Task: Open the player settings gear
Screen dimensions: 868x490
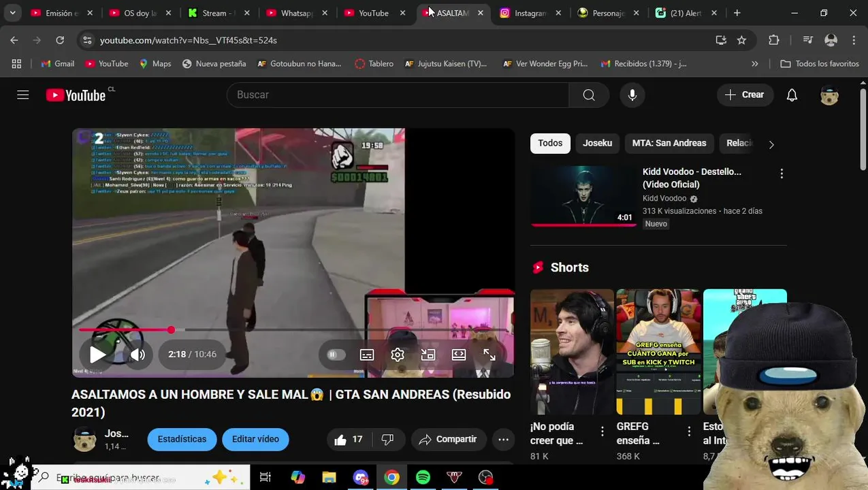Action: pos(398,355)
